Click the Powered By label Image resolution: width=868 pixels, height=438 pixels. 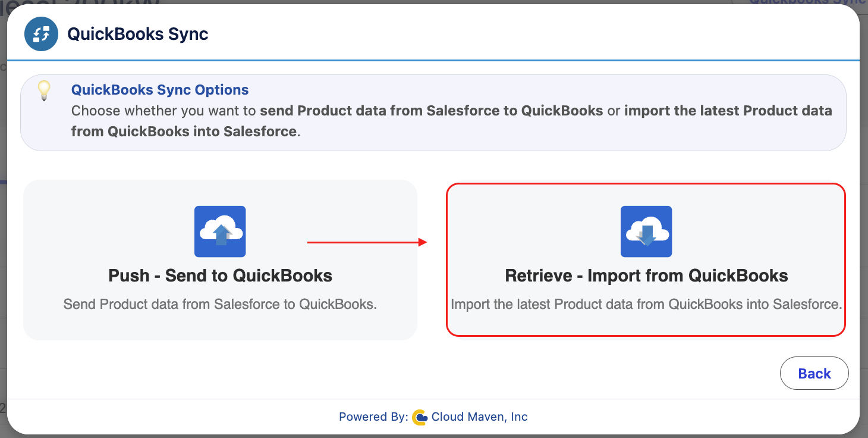coord(373,417)
